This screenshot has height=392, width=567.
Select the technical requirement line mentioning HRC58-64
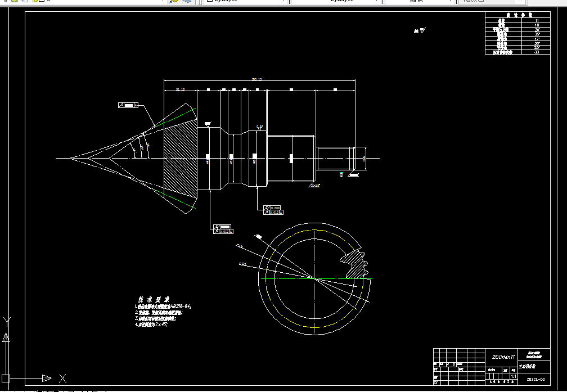[163, 307]
